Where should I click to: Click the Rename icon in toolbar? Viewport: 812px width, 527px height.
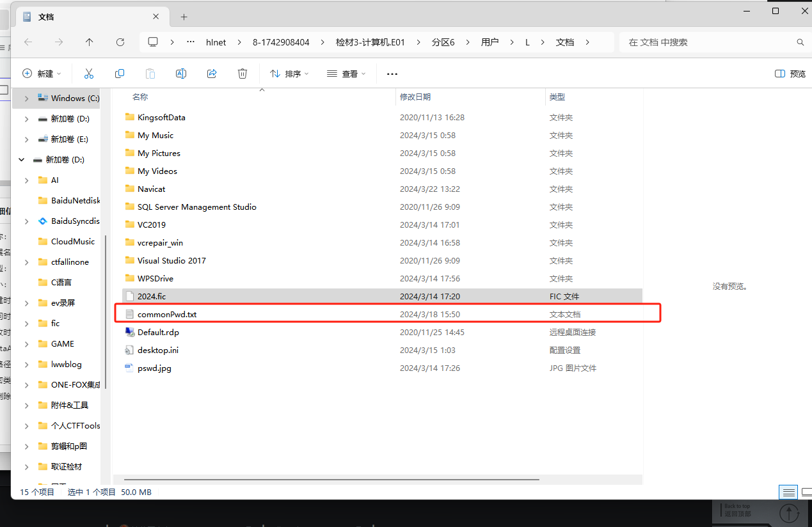181,74
